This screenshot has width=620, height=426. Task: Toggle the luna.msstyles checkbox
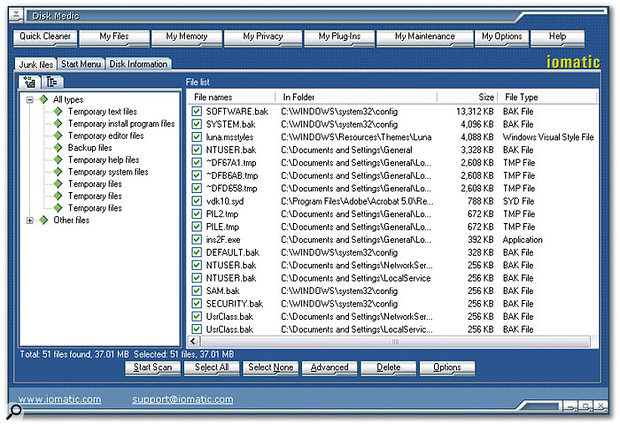pos(197,137)
